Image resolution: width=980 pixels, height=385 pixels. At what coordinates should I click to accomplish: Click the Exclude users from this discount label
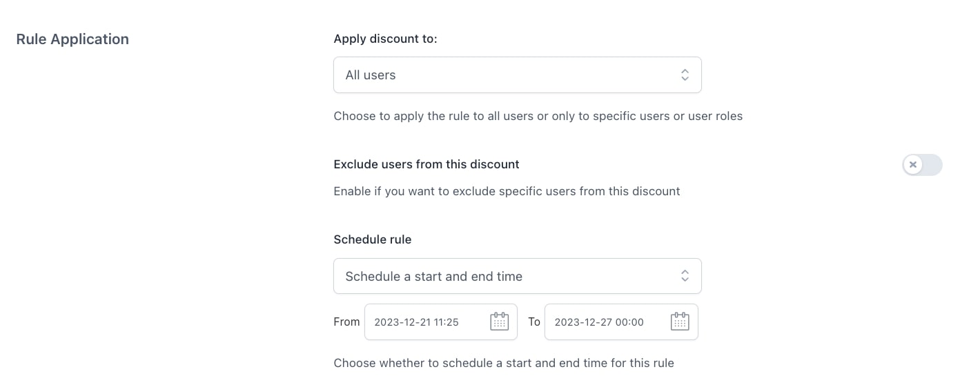(x=427, y=164)
